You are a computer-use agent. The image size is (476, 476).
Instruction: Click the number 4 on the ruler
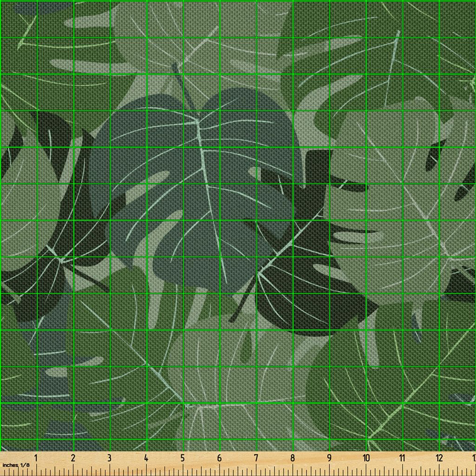coord(146,459)
